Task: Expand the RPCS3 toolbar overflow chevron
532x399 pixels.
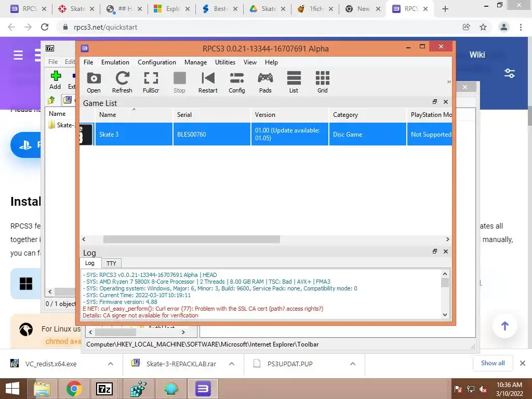Action: coord(449,82)
